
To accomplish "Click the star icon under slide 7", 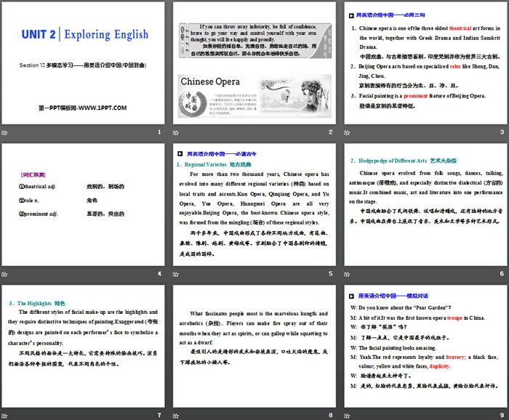I will (x=4, y=416).
